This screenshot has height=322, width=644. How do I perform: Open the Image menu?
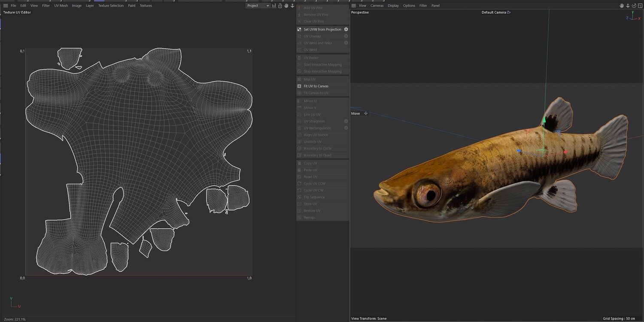click(x=77, y=6)
